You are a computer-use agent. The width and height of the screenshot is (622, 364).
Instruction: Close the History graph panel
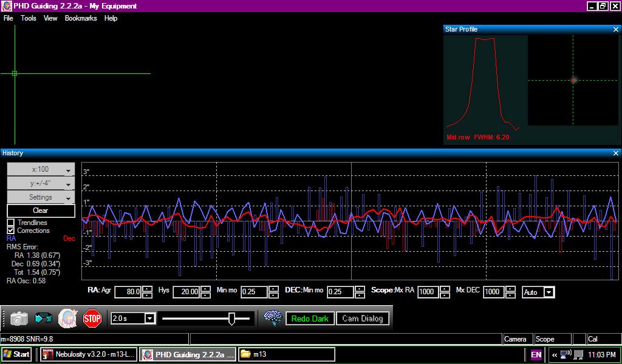pyautogui.click(x=616, y=153)
